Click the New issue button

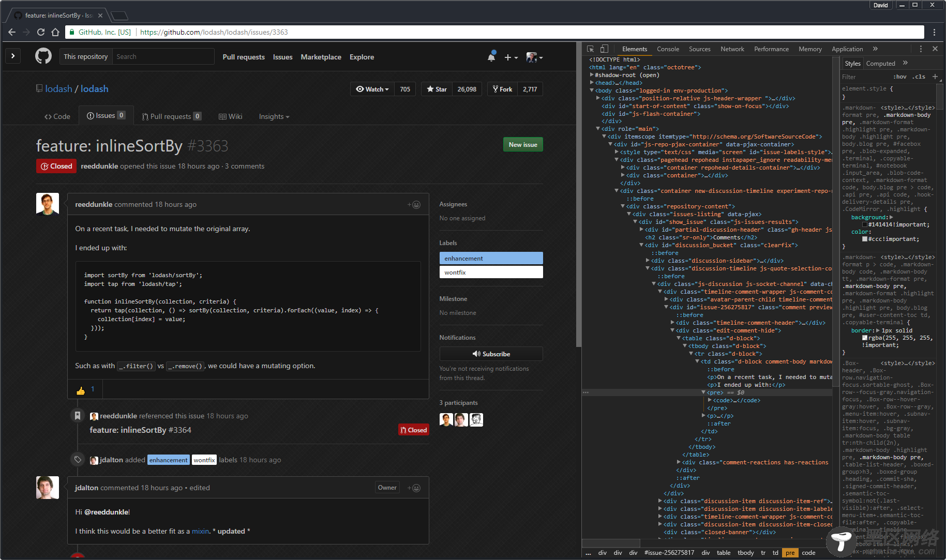523,144
